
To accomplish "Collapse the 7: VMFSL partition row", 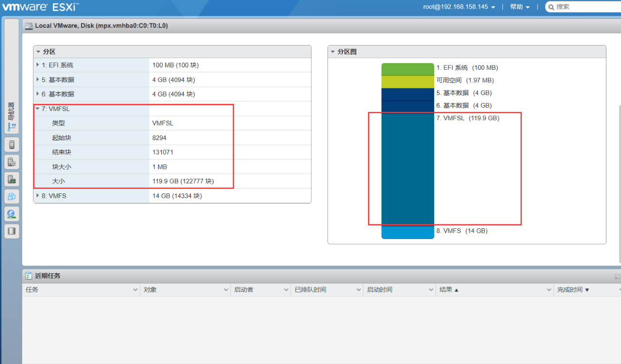I will pyautogui.click(x=38, y=109).
